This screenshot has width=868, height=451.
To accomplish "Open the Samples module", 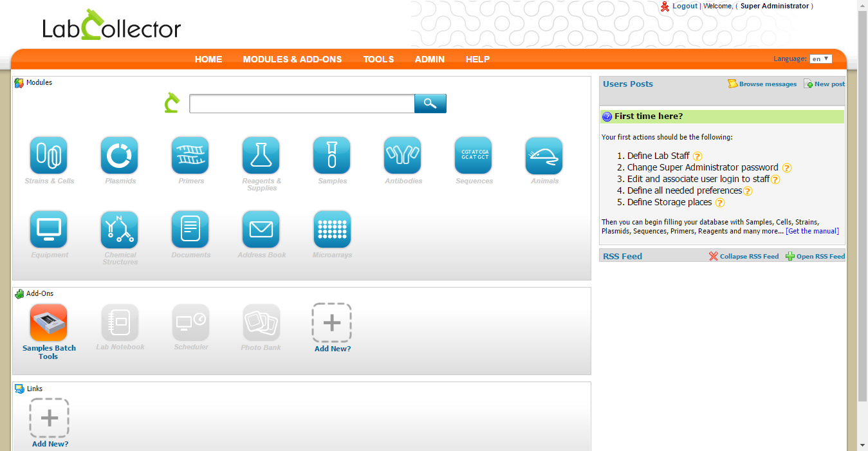I will click(x=331, y=156).
